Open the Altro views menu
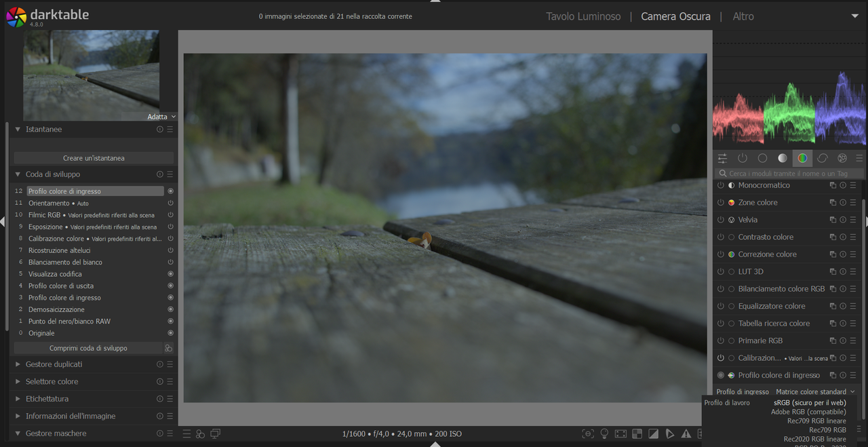 (x=743, y=16)
